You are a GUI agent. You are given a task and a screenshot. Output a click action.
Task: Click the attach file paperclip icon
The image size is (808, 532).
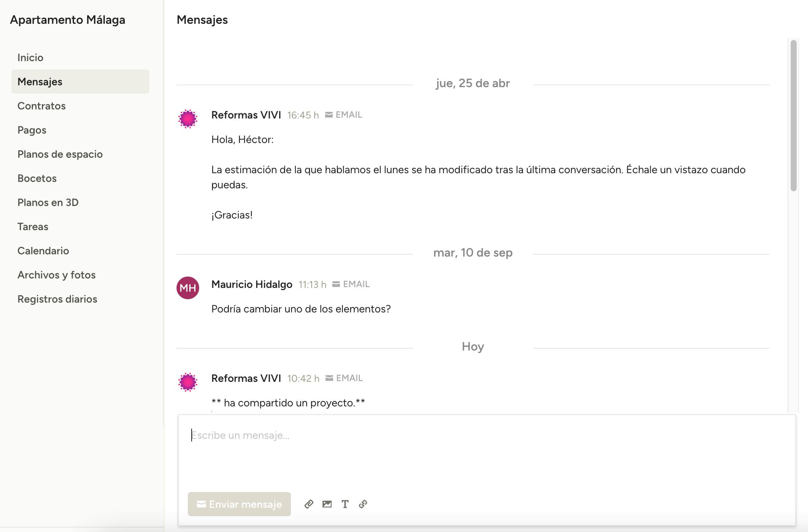point(309,504)
